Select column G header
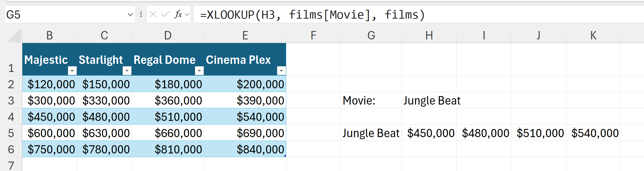This screenshot has height=171, width=644. point(371,35)
